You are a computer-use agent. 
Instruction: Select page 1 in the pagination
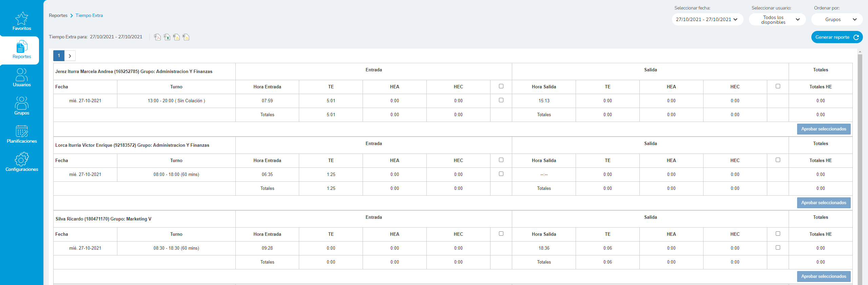click(x=59, y=56)
